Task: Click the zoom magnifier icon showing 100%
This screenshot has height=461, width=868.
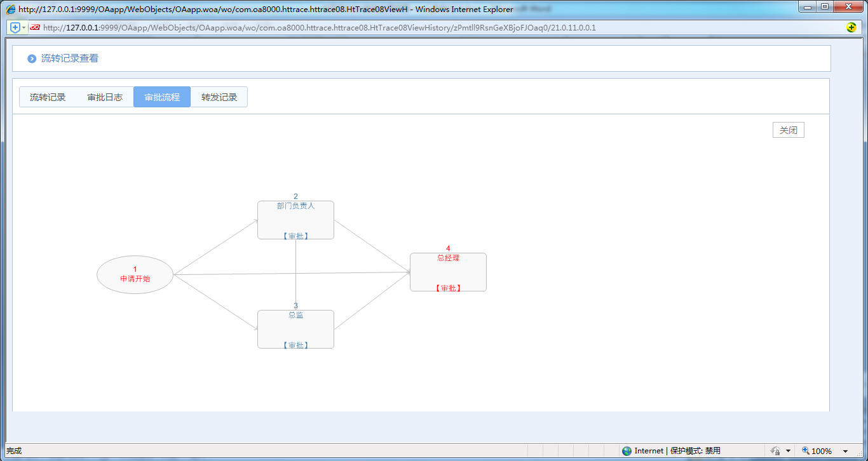Action: tap(806, 451)
